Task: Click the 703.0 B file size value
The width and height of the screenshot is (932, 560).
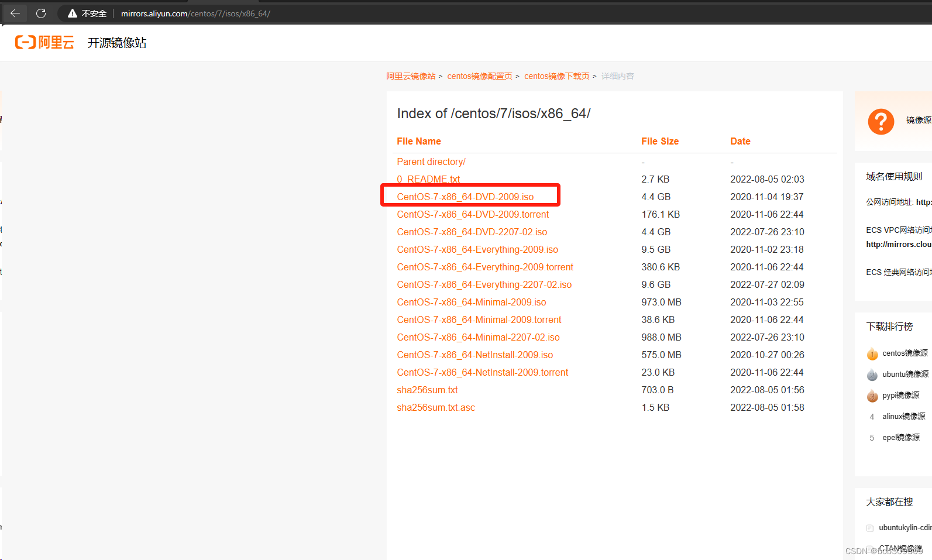Action: click(658, 390)
